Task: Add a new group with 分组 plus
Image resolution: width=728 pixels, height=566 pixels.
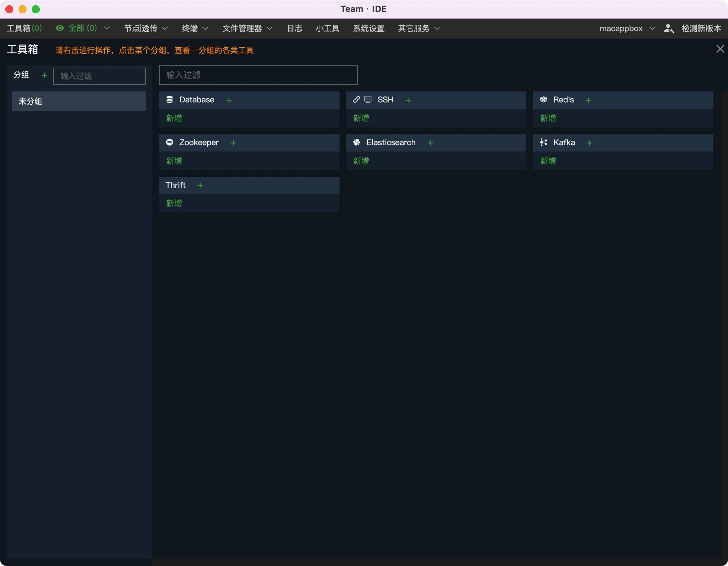Action: (x=44, y=75)
